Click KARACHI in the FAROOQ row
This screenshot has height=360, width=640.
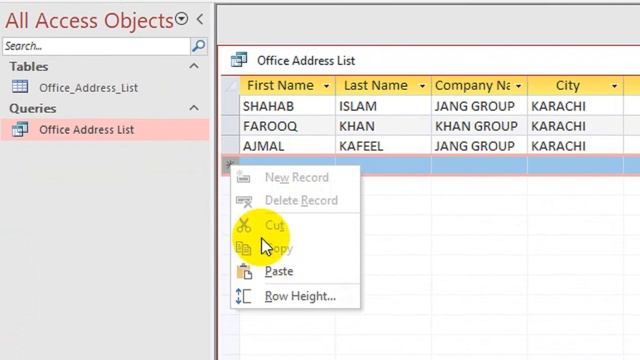pos(575,126)
